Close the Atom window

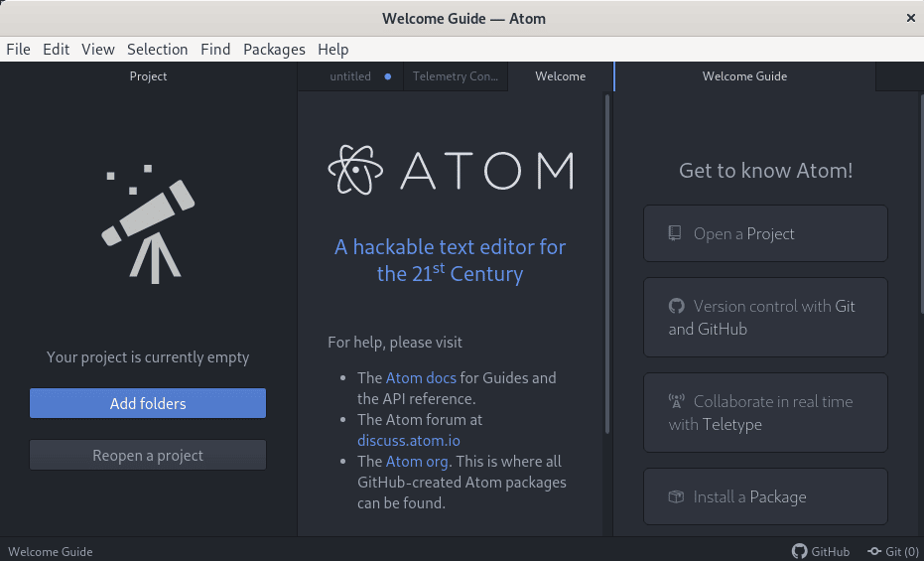pyautogui.click(x=910, y=18)
